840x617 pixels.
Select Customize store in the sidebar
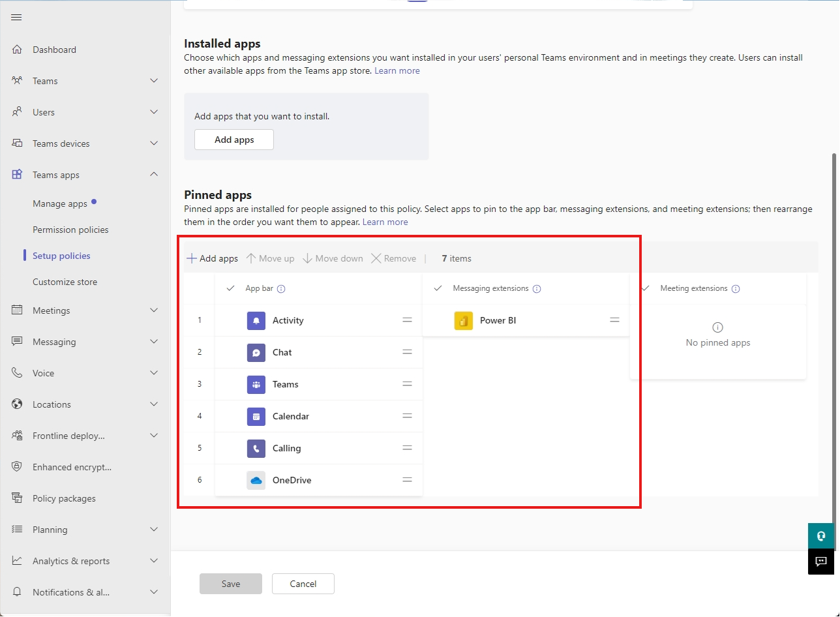click(65, 281)
